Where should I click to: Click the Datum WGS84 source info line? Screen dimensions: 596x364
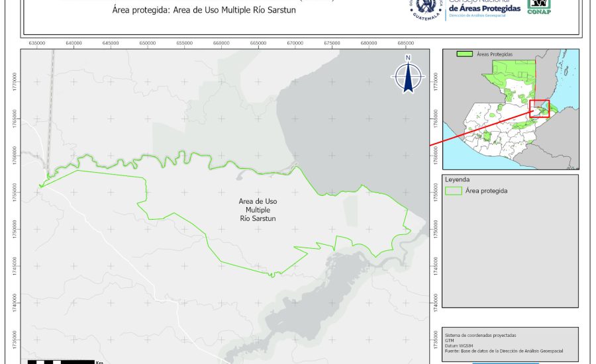point(455,344)
